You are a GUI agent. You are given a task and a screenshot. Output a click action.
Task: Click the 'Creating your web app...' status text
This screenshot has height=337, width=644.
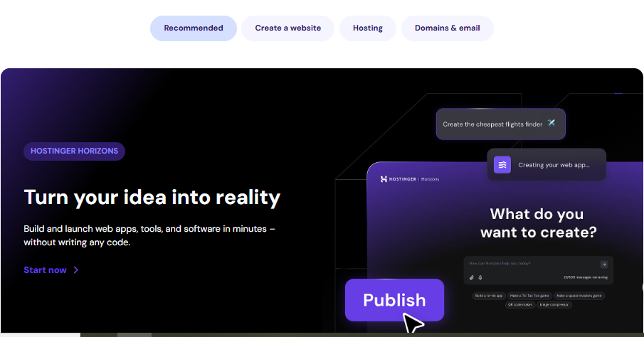pos(554,165)
